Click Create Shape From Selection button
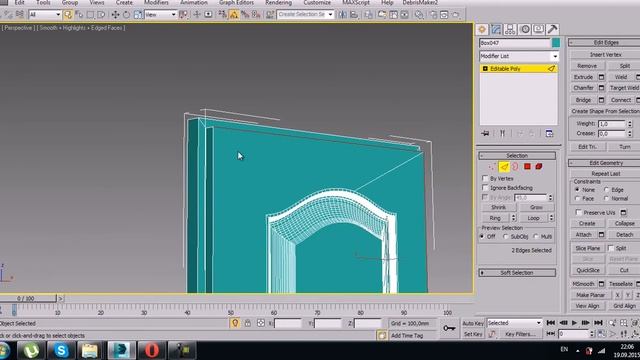Image resolution: width=640 pixels, height=360 pixels. 605,111
